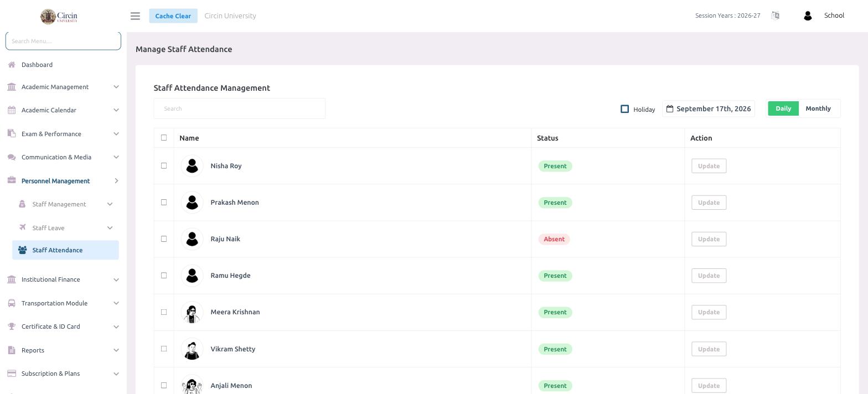The height and width of the screenshot is (394, 868).
Task: Check the box for Anjali Menon
Action: point(164,385)
